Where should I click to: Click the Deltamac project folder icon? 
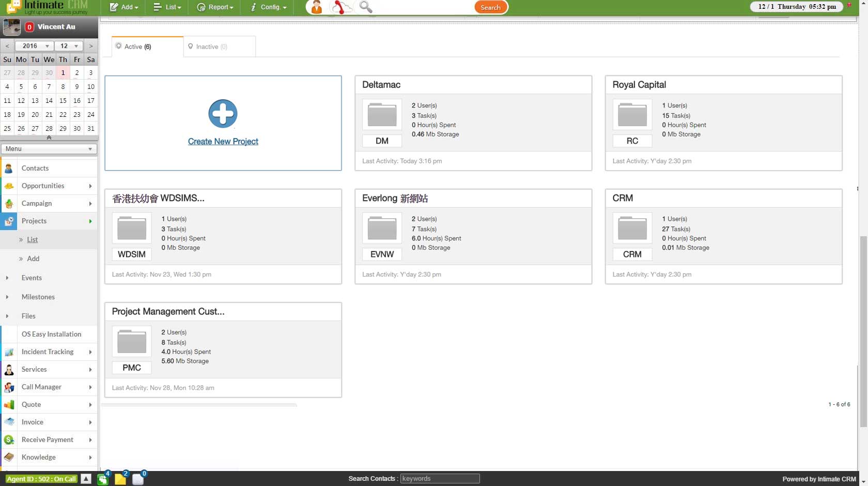pyautogui.click(x=382, y=114)
